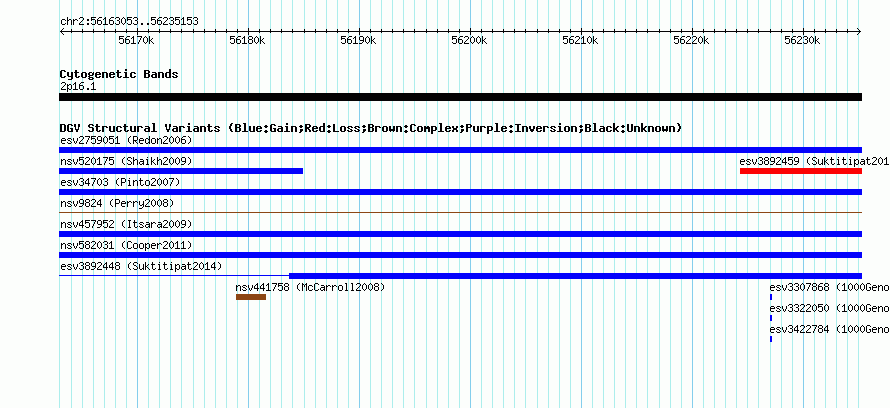The width and height of the screenshot is (890, 408).
Task: Select the small blue marker under esv3422784
Action: pyautogui.click(x=771, y=339)
